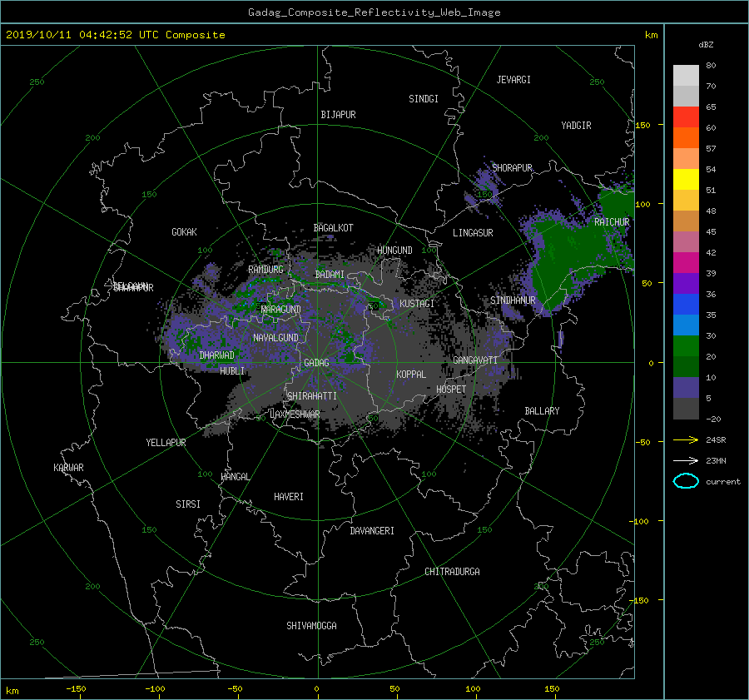This screenshot has height=700, width=749.
Task: Pick the light blue 30–35 dBZ swatch
Action: point(686,325)
